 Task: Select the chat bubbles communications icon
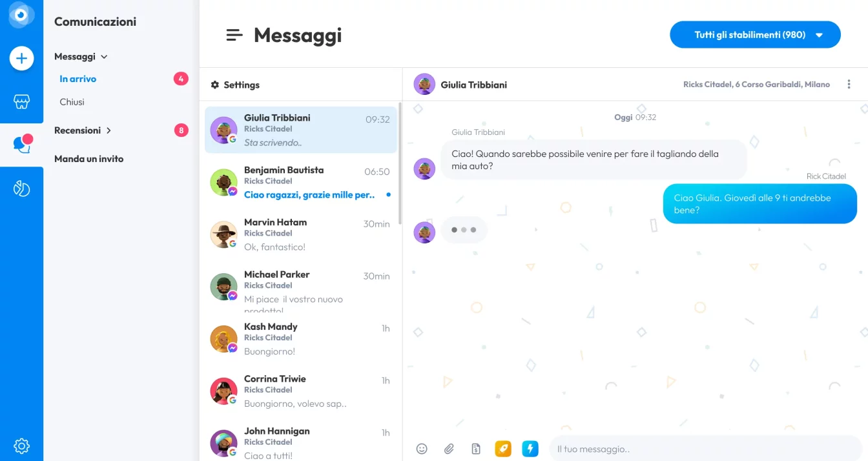tap(22, 145)
